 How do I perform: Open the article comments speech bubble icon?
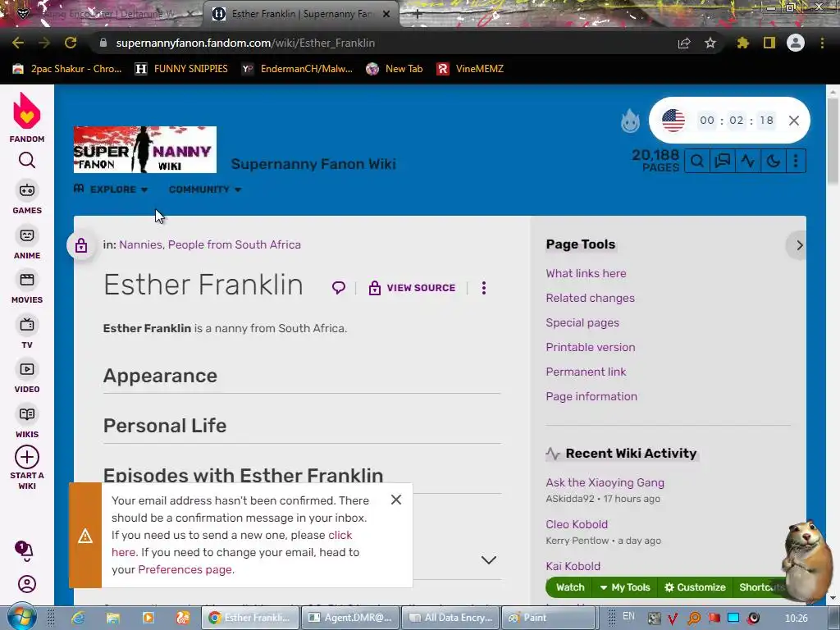(339, 288)
